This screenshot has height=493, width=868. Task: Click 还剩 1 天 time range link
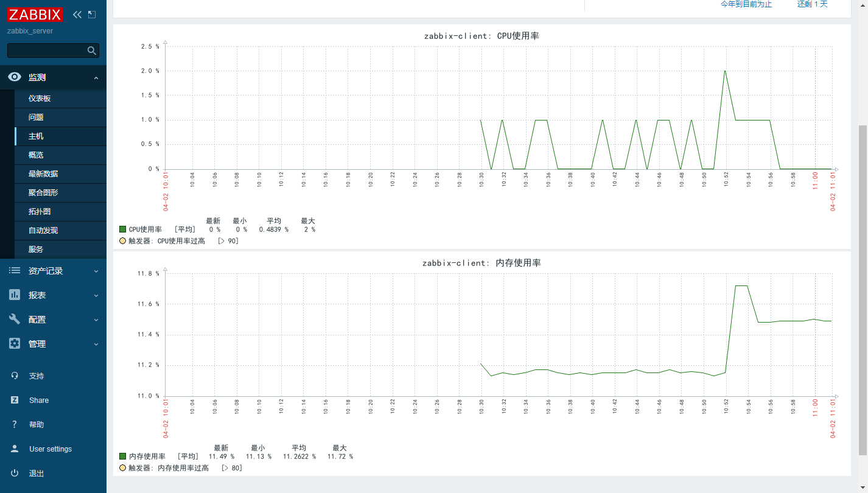coord(813,4)
